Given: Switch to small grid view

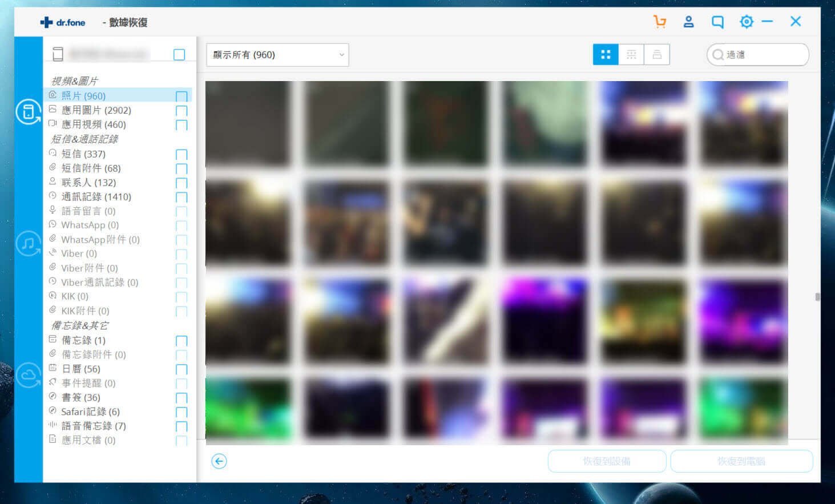Looking at the screenshot, I should click(x=631, y=55).
